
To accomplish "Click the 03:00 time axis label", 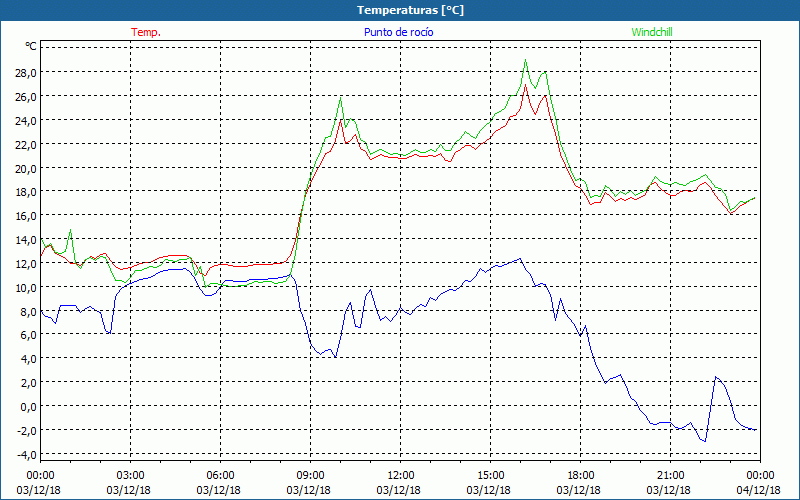I will 130,476.
